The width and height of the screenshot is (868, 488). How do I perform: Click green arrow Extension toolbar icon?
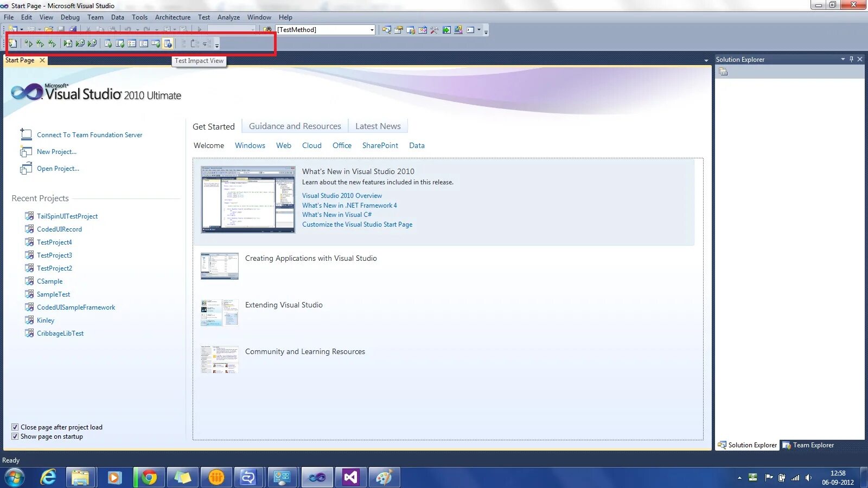click(x=446, y=30)
